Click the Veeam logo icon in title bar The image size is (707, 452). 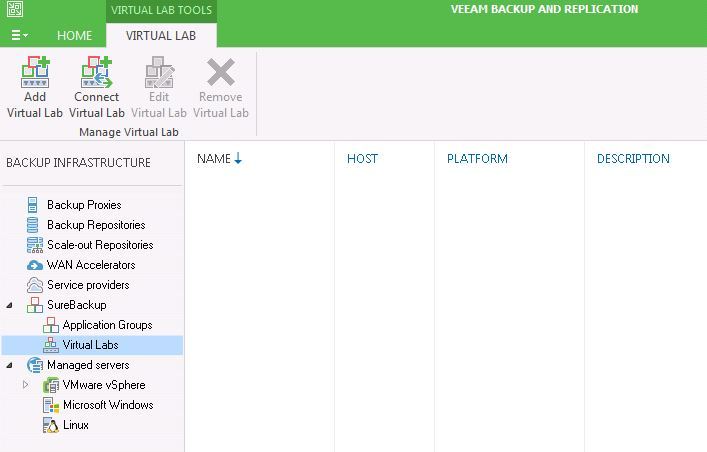point(15,9)
